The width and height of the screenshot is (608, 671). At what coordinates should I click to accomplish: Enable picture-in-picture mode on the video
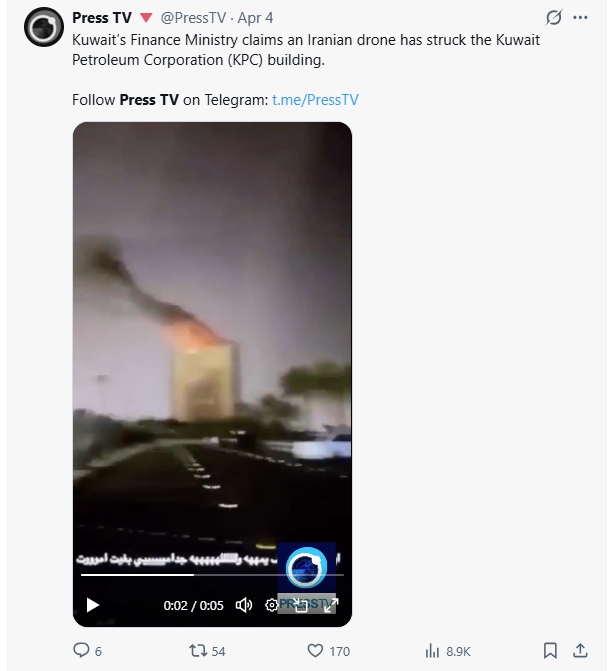point(301,605)
